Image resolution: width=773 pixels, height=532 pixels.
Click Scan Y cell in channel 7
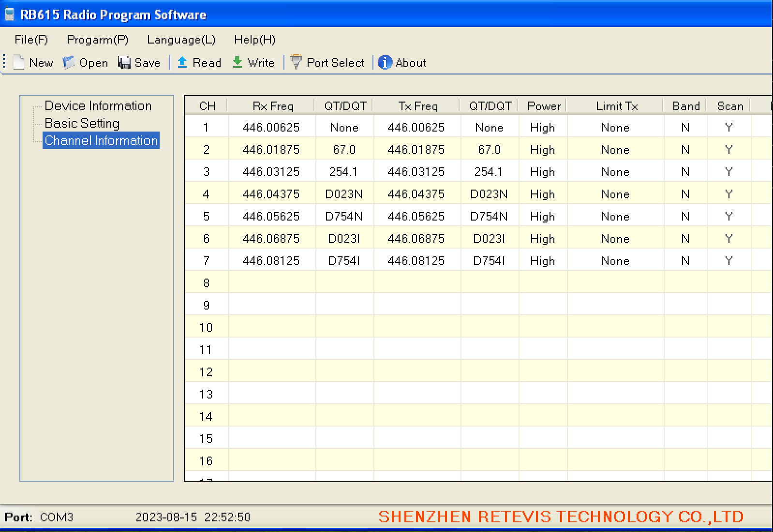[x=729, y=261]
